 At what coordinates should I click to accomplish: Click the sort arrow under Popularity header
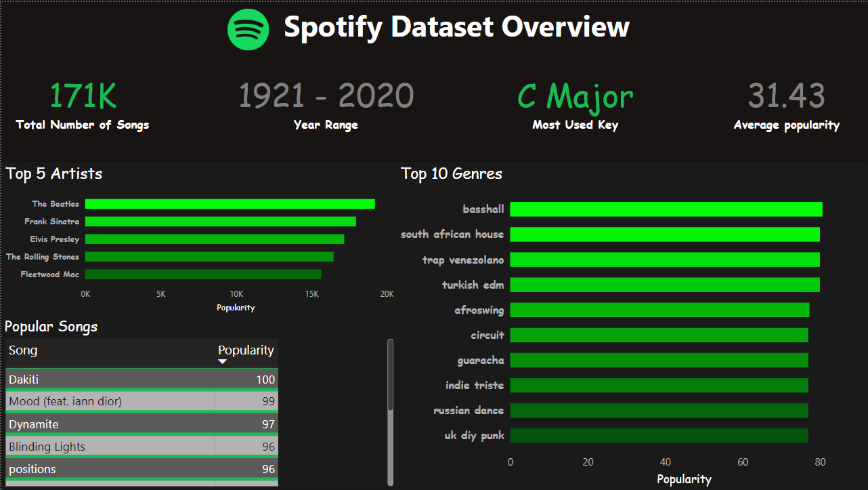click(222, 361)
